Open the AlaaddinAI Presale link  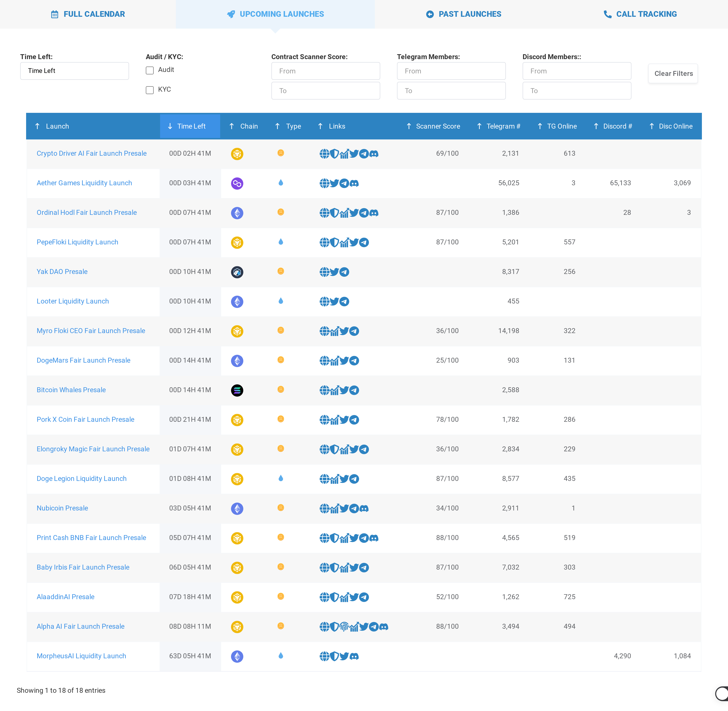point(65,597)
